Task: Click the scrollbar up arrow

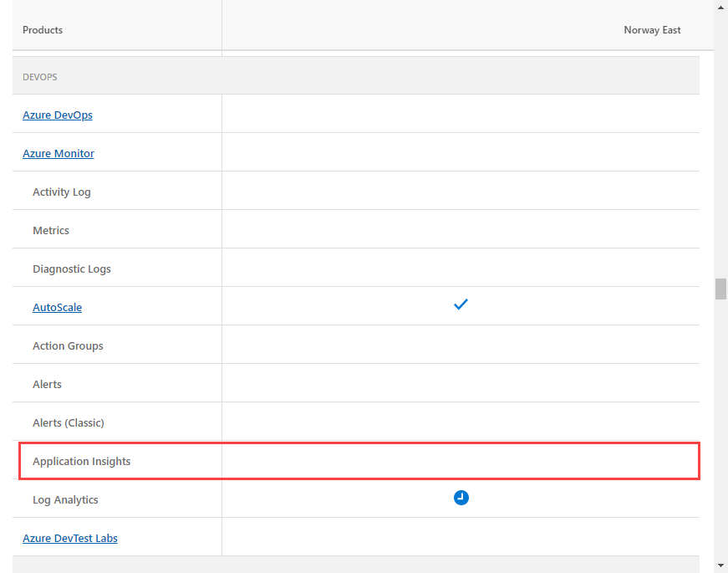Action: (720, 8)
